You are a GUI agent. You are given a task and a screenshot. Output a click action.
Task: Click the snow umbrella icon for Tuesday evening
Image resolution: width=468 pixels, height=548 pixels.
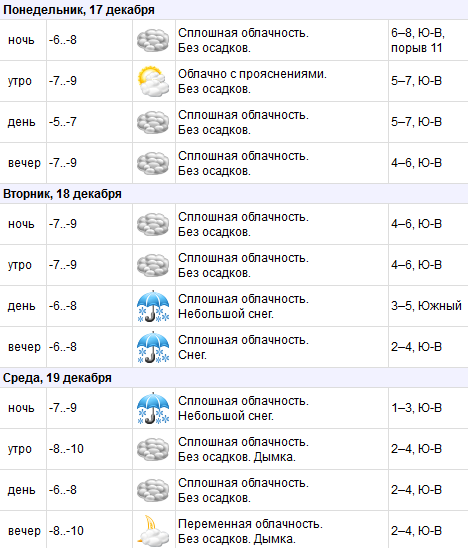coord(153,347)
